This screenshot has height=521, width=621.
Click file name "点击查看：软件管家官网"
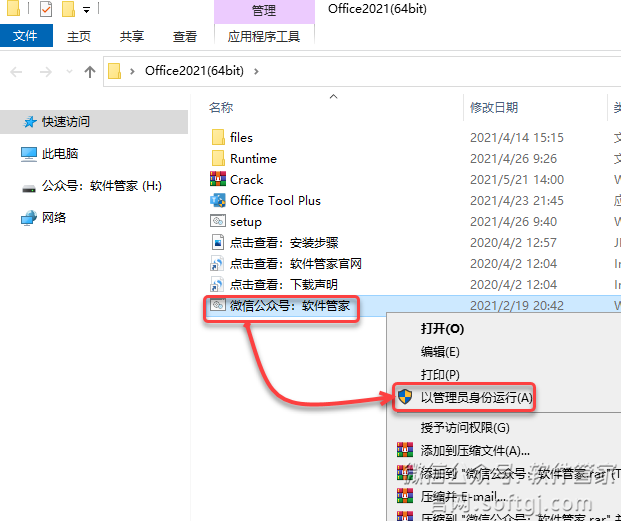295,264
